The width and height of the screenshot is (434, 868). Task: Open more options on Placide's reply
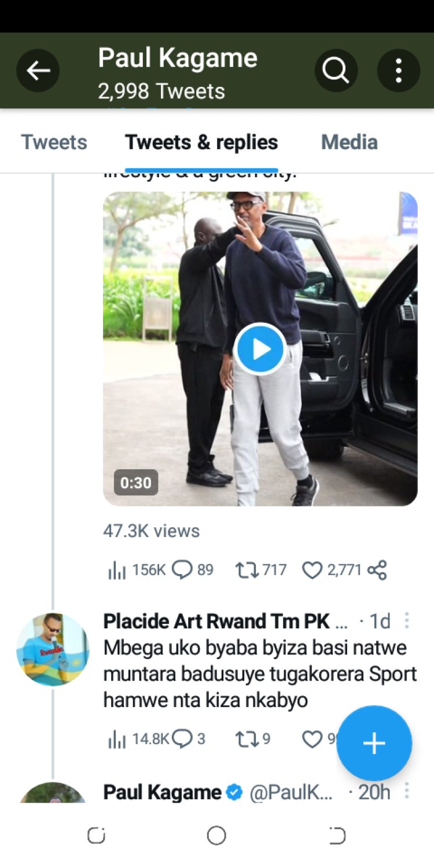tap(407, 621)
